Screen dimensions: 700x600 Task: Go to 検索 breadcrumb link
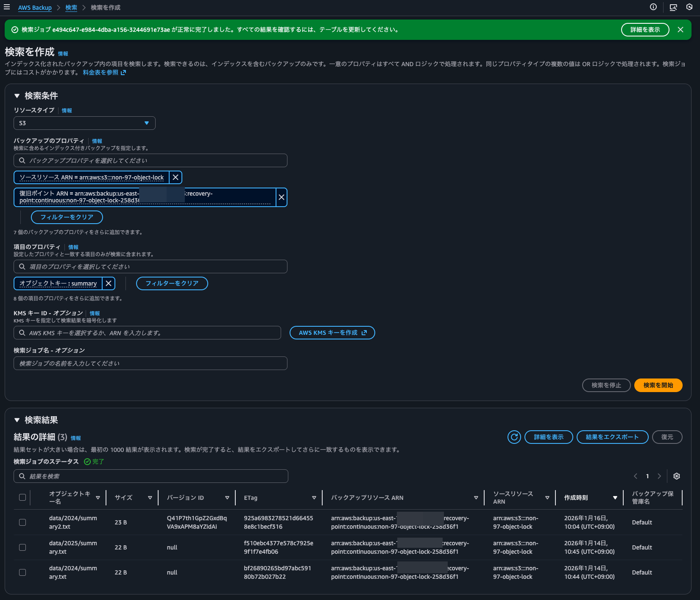(71, 8)
